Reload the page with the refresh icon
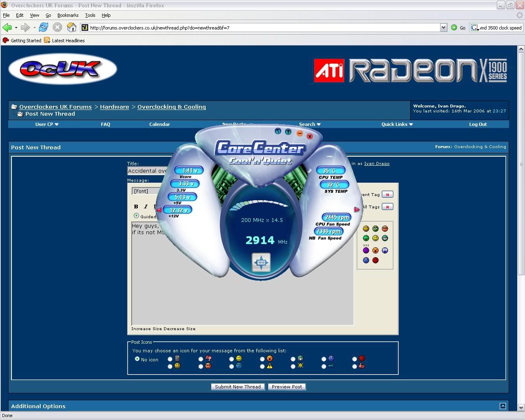This screenshot has height=420, width=525. [x=43, y=27]
